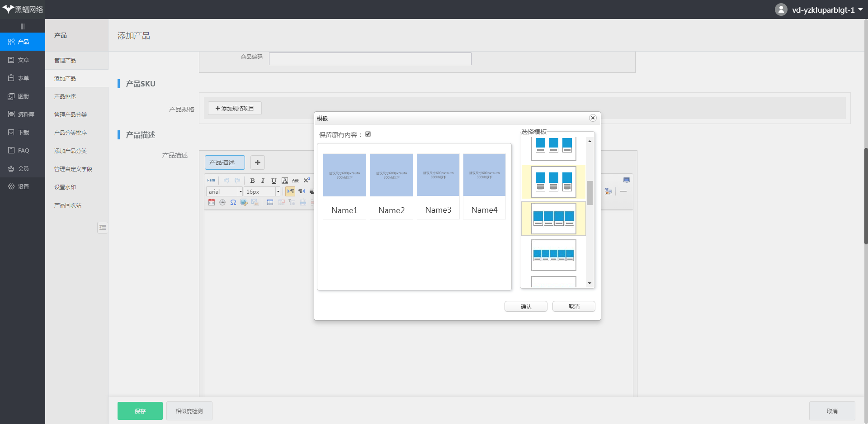Switch to HTML source view

(211, 181)
